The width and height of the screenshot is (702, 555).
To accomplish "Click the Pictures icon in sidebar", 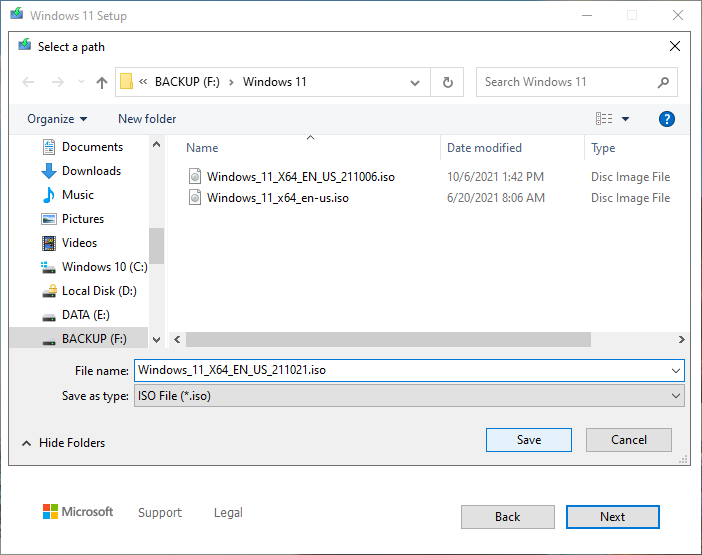I will [49, 219].
